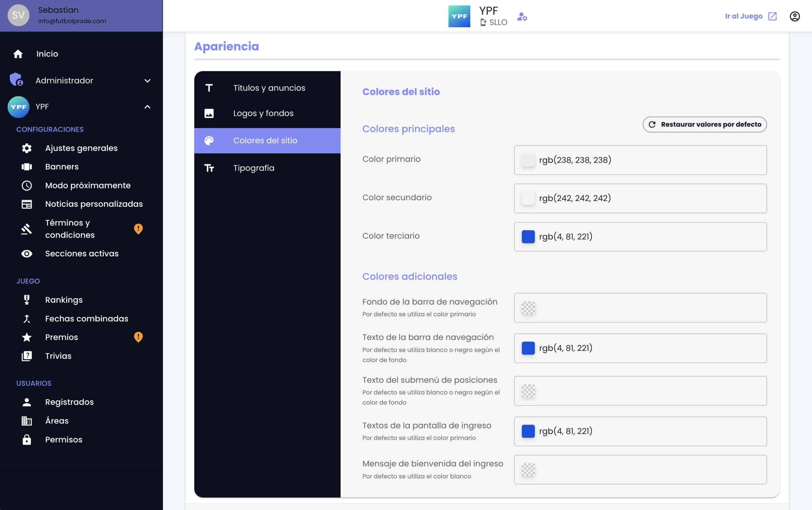Click the Modo próximamente clock icon
Viewport: 812px width, 510px height.
pos(27,186)
